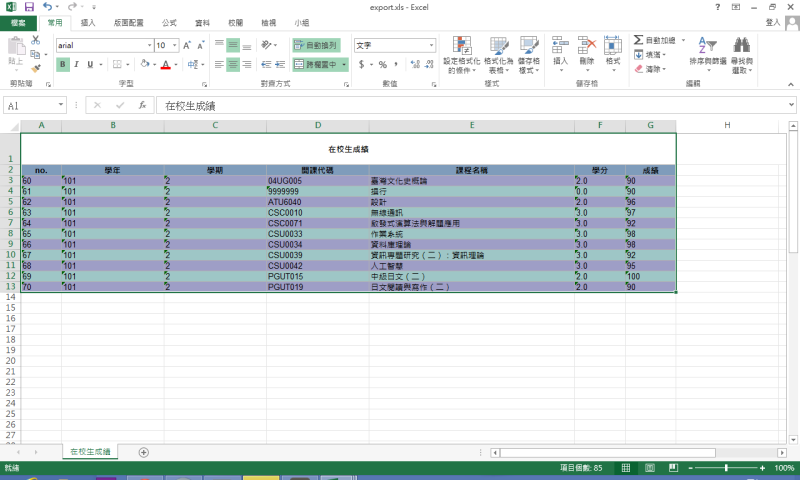
Task: Align text to the right
Action: [247, 64]
